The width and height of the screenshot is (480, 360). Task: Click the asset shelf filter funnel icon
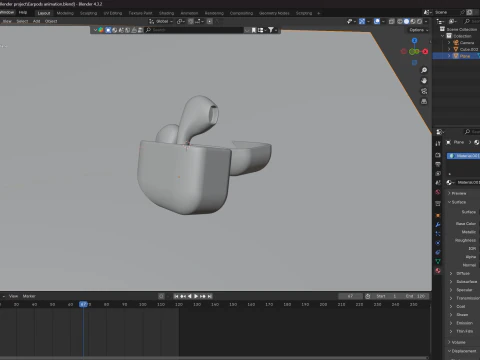click(271, 30)
